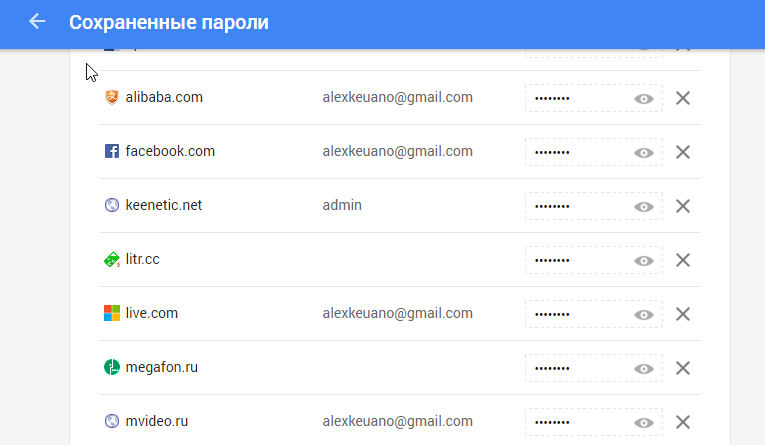Delete keenetic.net password entry
Screen dimensions: 765x445
pyautogui.click(x=683, y=206)
